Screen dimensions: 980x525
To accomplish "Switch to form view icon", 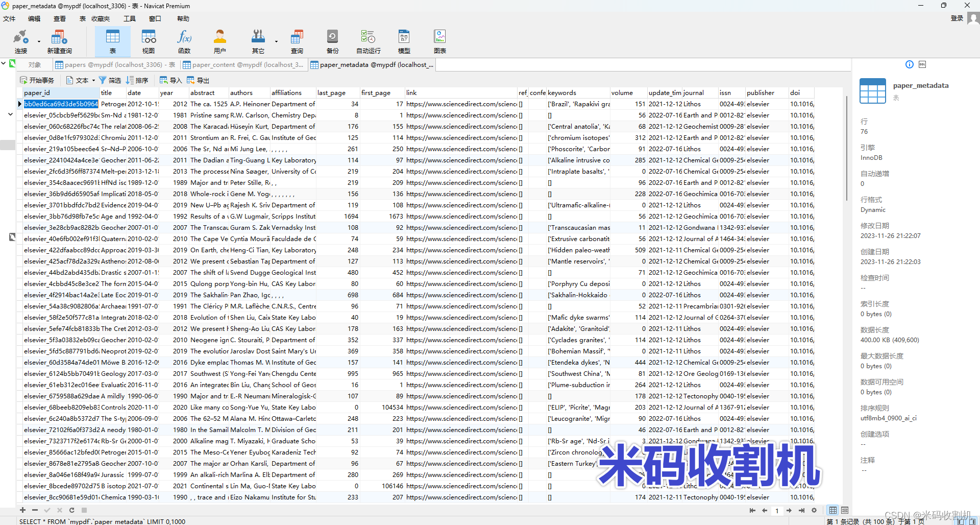I will [845, 510].
